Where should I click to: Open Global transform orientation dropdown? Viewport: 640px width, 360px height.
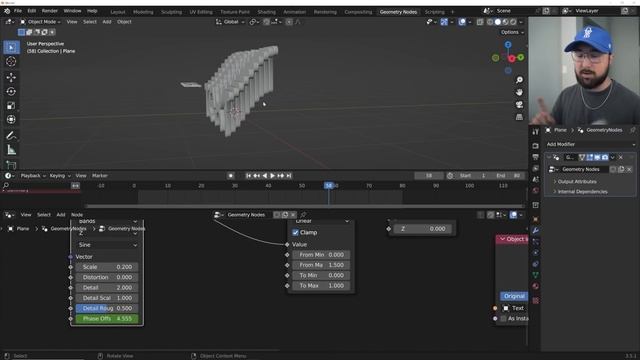coord(230,22)
